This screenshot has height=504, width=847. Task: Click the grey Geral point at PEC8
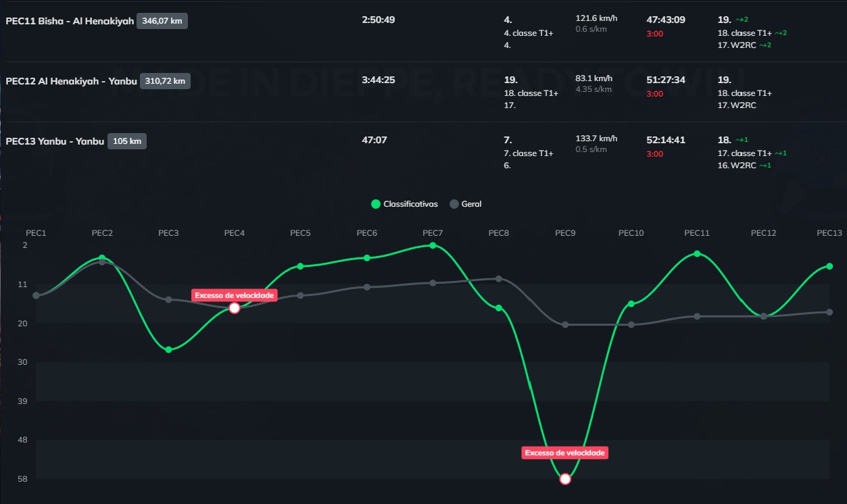pyautogui.click(x=499, y=278)
